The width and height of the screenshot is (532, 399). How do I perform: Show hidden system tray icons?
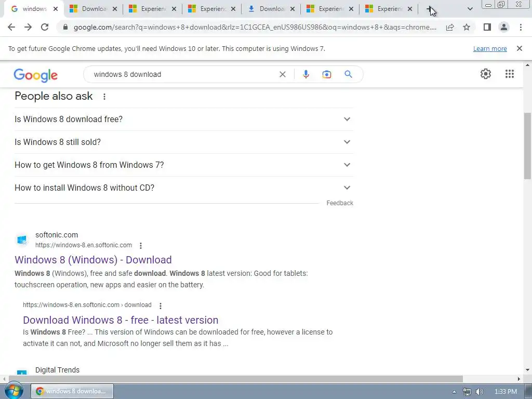pyautogui.click(x=454, y=392)
